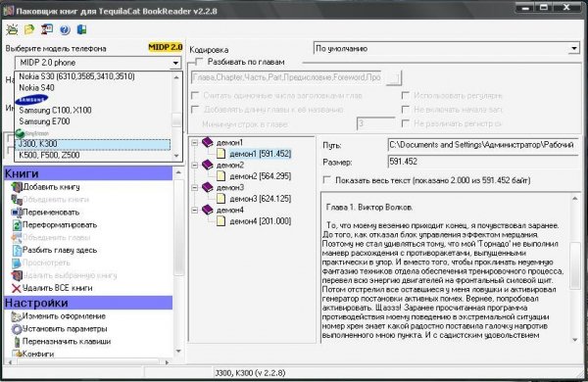The height and width of the screenshot is (382, 588).
Task: Click the phone list scrollbar thumb
Action: coord(176,119)
